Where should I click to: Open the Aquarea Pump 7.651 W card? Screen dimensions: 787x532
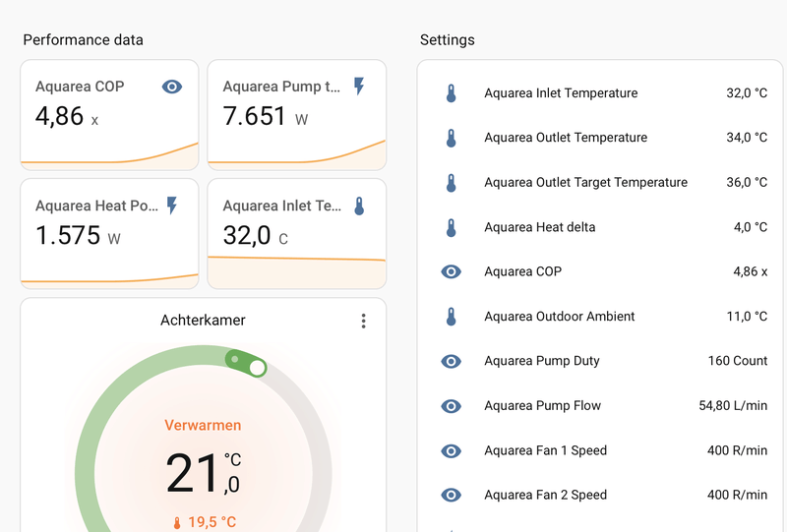click(296, 115)
